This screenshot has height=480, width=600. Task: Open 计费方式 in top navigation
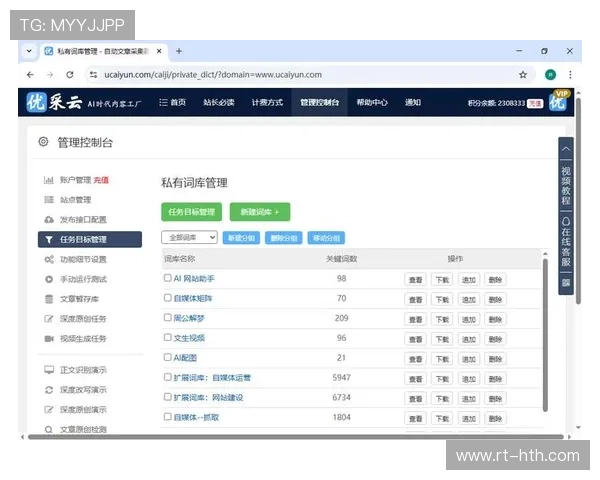click(x=267, y=103)
